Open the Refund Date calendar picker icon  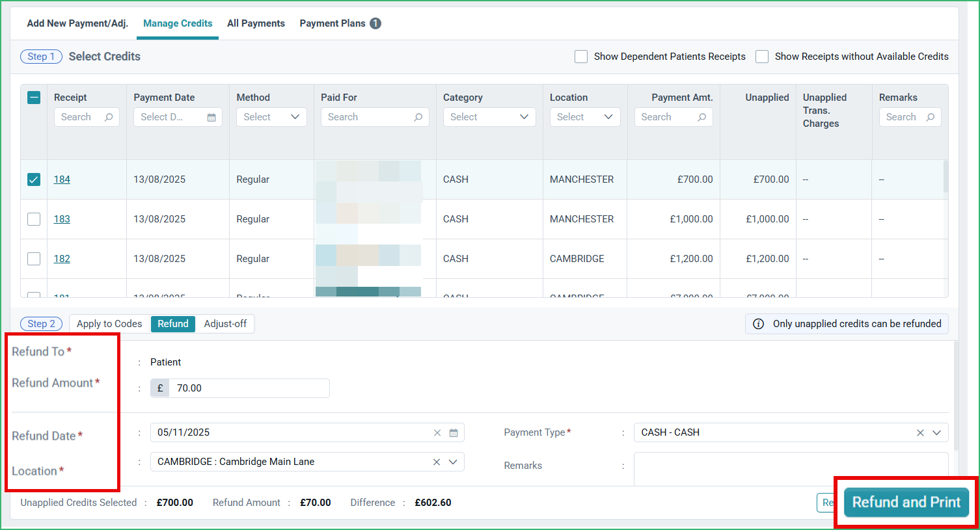point(454,433)
